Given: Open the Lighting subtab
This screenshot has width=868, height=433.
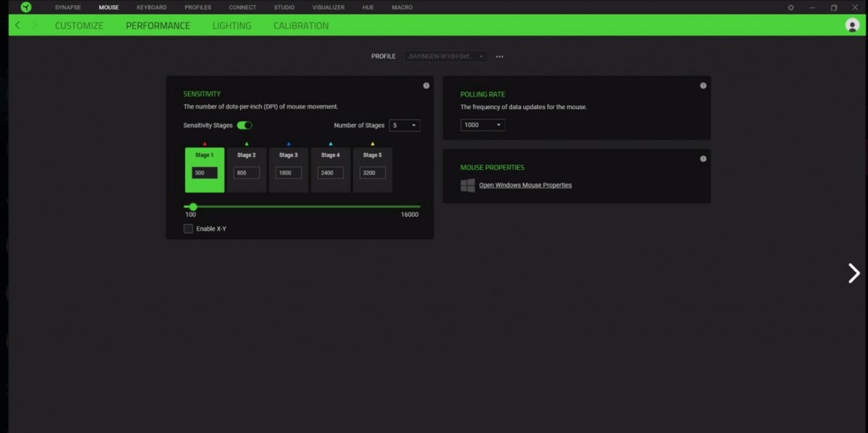Looking at the screenshot, I should coord(231,25).
